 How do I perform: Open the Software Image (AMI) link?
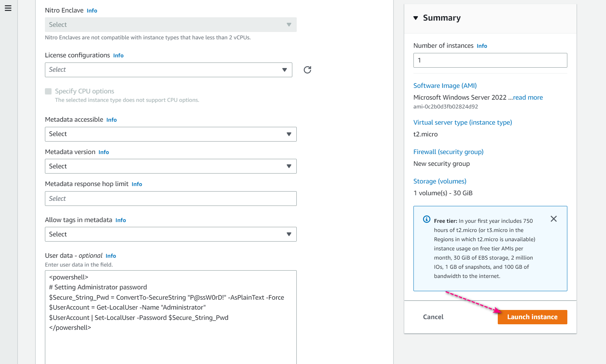[x=445, y=86]
